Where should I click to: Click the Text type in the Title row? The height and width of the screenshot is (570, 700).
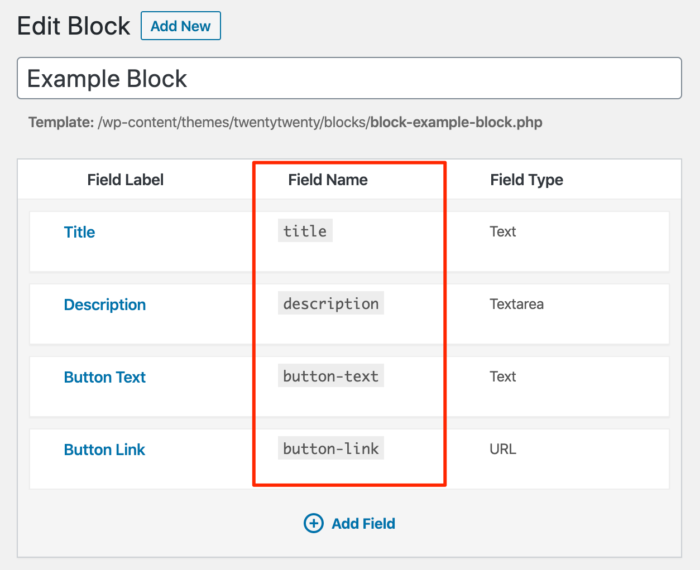pos(503,231)
